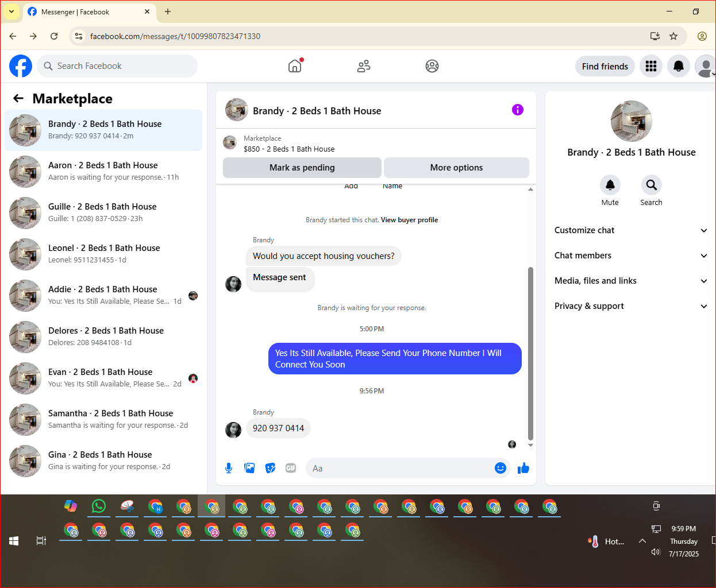Image resolution: width=716 pixels, height=588 pixels.
Task: Open the tab search dropdown arrow
Action: click(11, 11)
